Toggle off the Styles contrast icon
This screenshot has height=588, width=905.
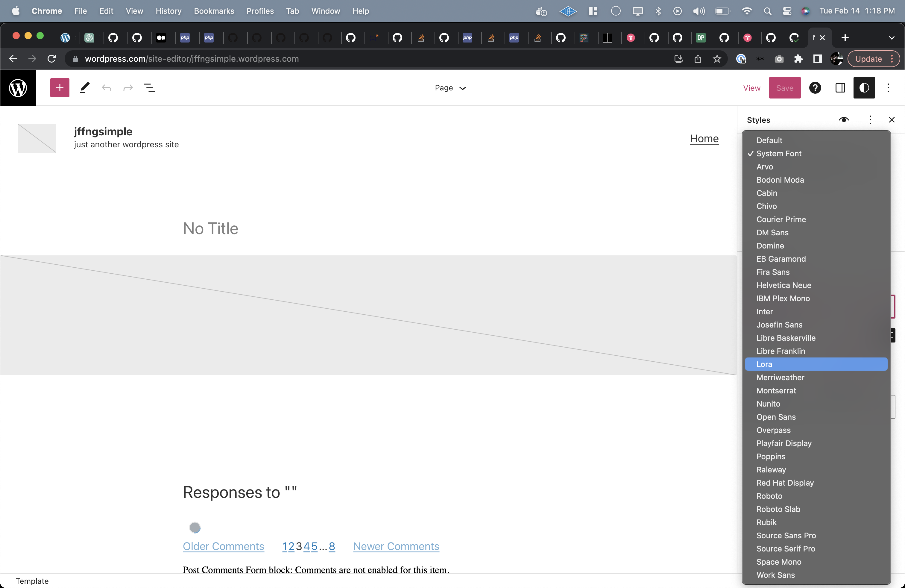[x=864, y=87]
